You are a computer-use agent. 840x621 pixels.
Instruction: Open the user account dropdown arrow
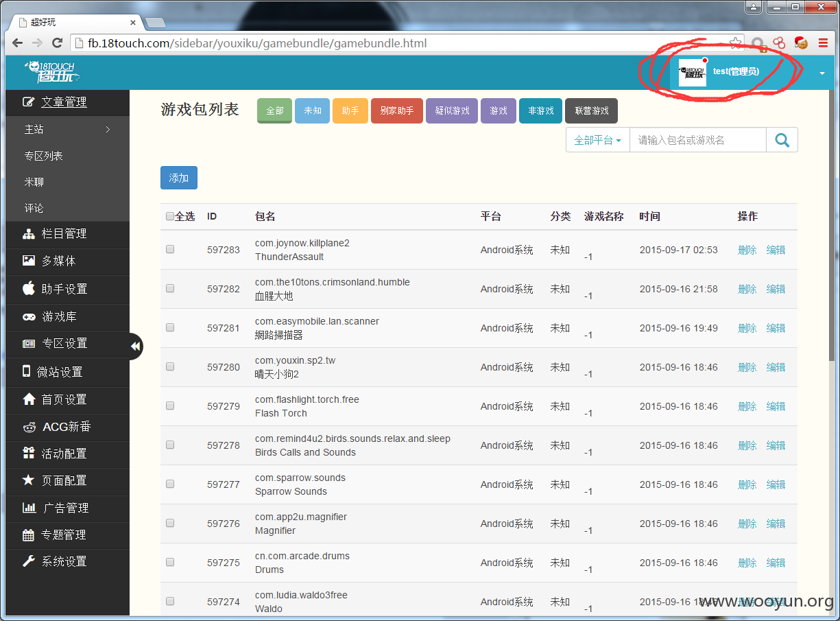821,73
